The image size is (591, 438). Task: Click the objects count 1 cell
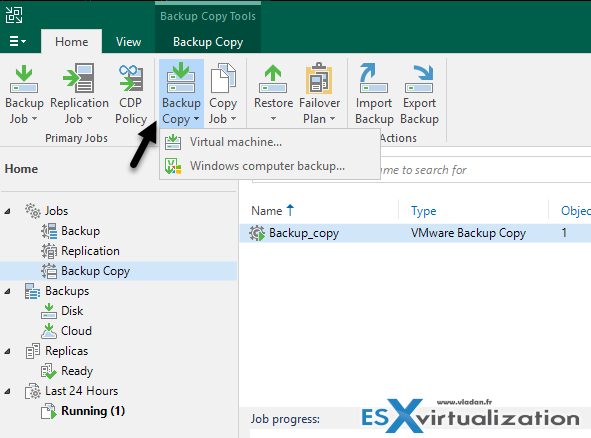coord(564,233)
